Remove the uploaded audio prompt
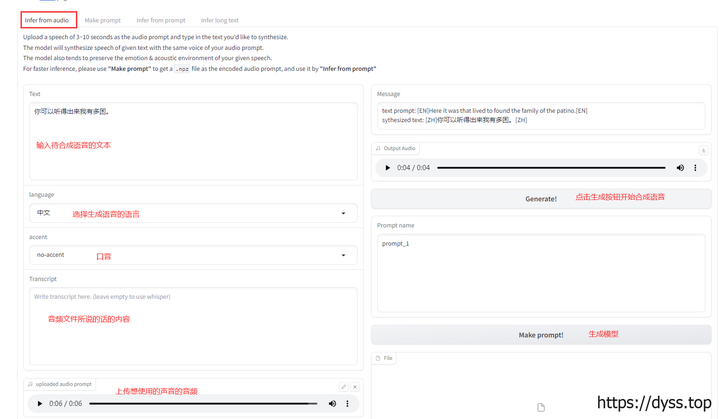 click(x=354, y=387)
